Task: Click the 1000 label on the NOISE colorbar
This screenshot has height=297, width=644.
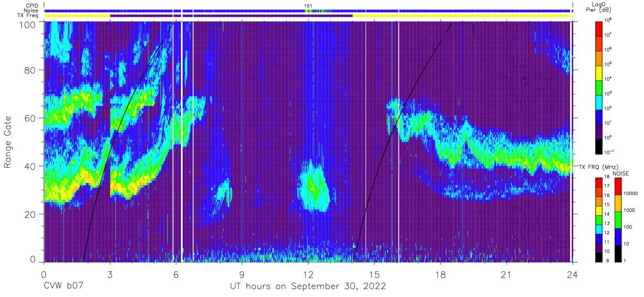Action: coord(629,211)
